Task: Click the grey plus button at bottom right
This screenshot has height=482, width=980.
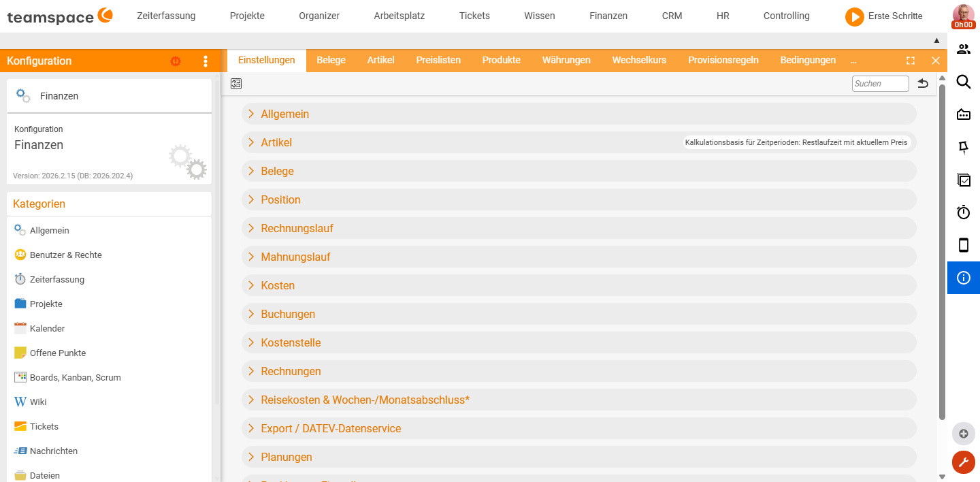Action: (x=964, y=434)
